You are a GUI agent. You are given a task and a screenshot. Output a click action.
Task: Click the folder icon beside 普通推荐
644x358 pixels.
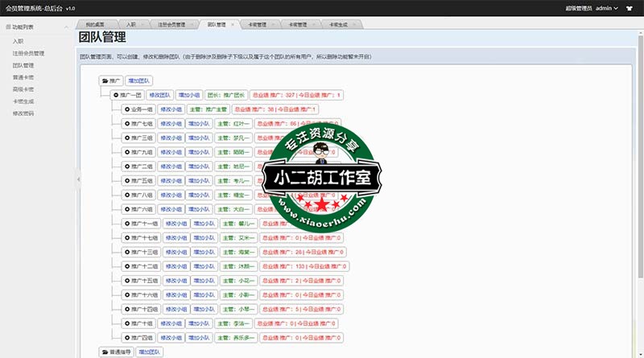(x=104, y=352)
